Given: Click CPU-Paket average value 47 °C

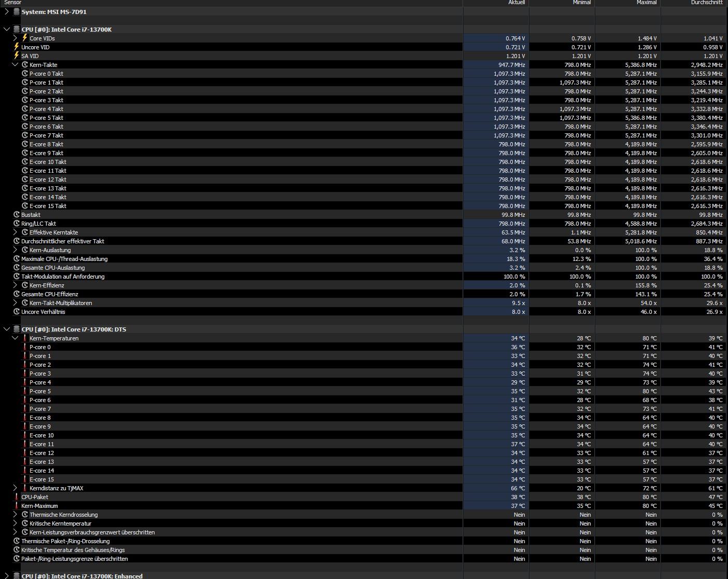Looking at the screenshot, I should pyautogui.click(x=715, y=497).
